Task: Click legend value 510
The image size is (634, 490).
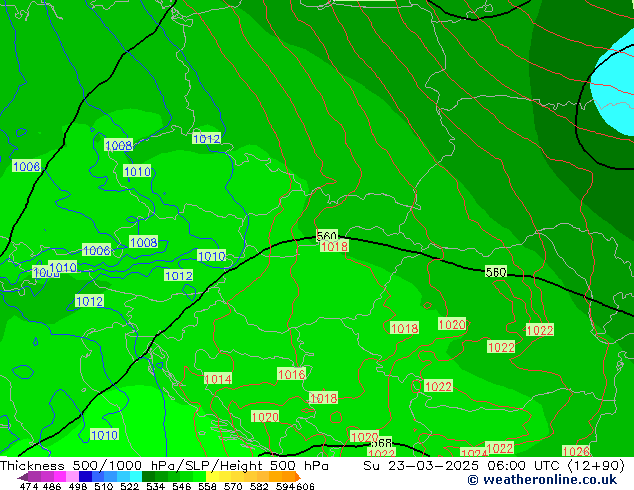Action: coord(104,486)
